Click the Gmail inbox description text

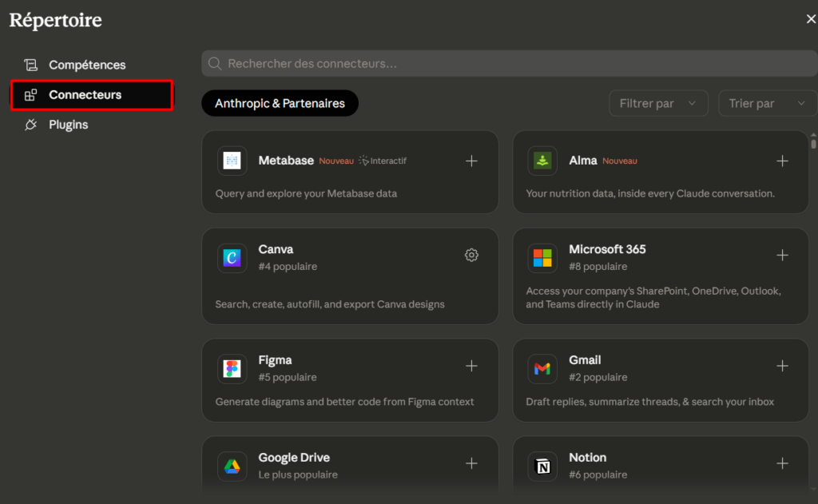pyautogui.click(x=649, y=402)
